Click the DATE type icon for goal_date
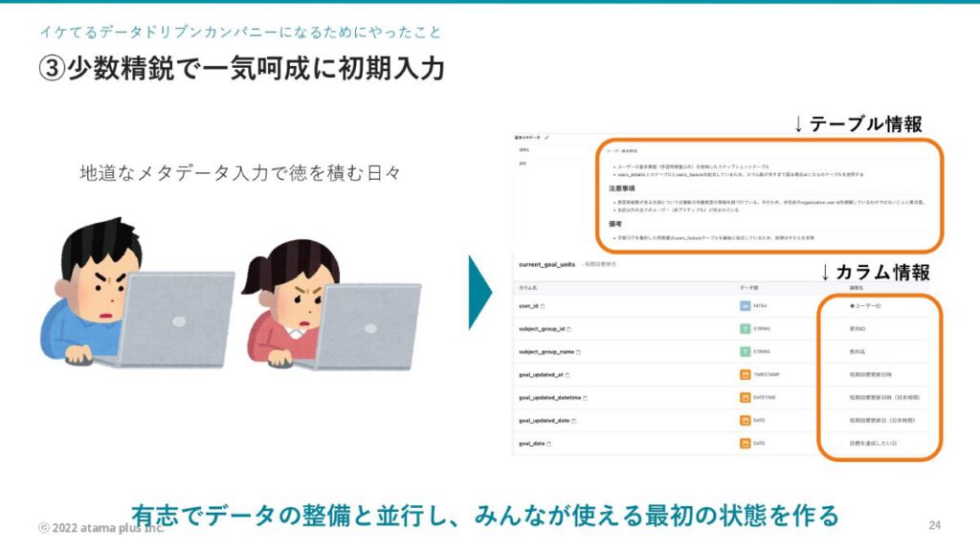 pos(745,443)
